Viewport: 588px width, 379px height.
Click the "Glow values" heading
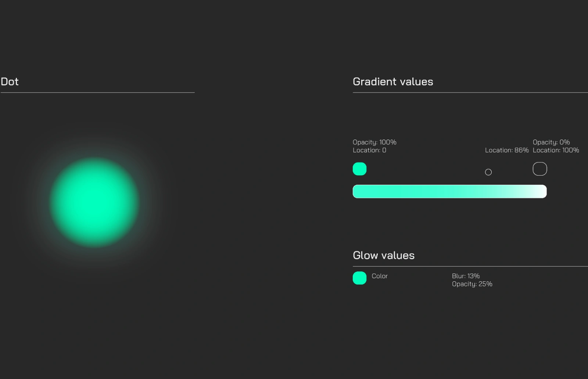point(384,255)
